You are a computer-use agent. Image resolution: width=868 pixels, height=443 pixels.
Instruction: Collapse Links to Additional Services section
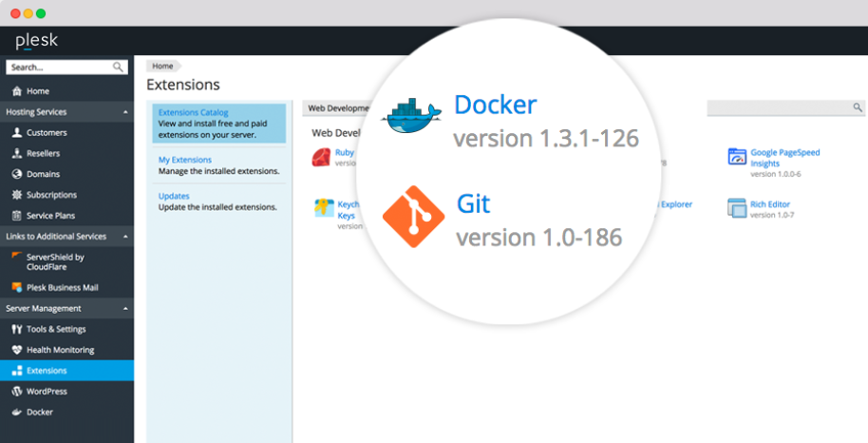pyautogui.click(x=125, y=236)
